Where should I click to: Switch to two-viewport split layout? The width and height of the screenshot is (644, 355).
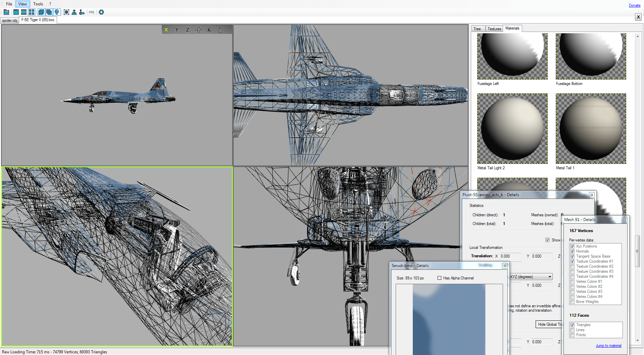pyautogui.click(x=23, y=12)
